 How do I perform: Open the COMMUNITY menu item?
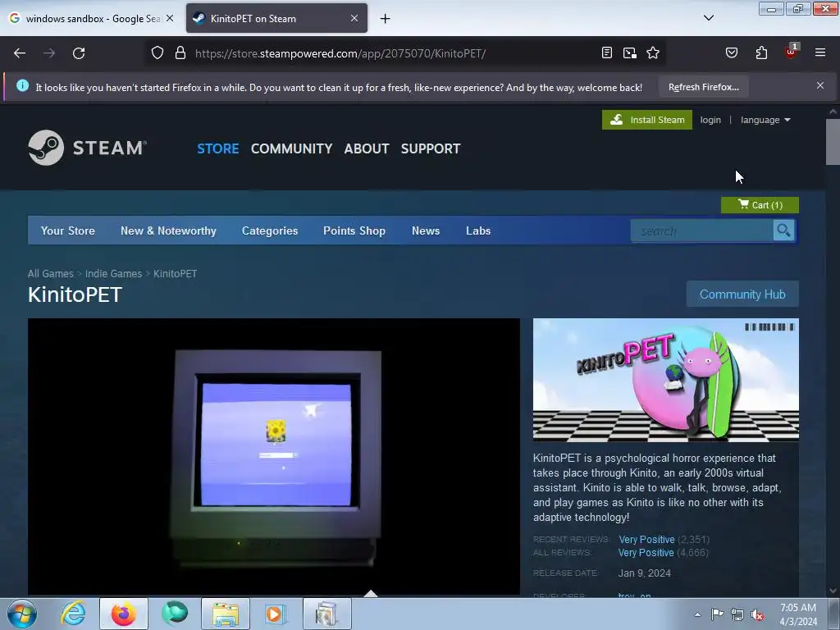pyautogui.click(x=292, y=148)
